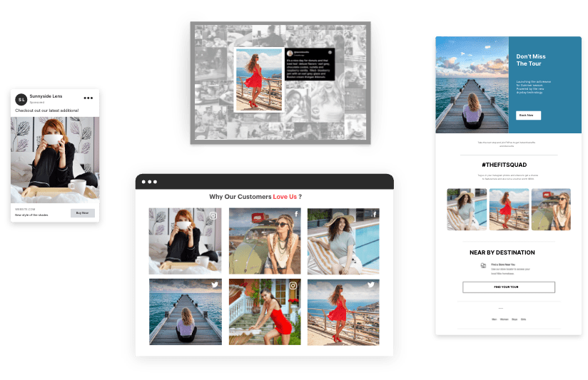Screen dimensions: 588x380
Task: Open the Men footer link
Action: (495, 319)
